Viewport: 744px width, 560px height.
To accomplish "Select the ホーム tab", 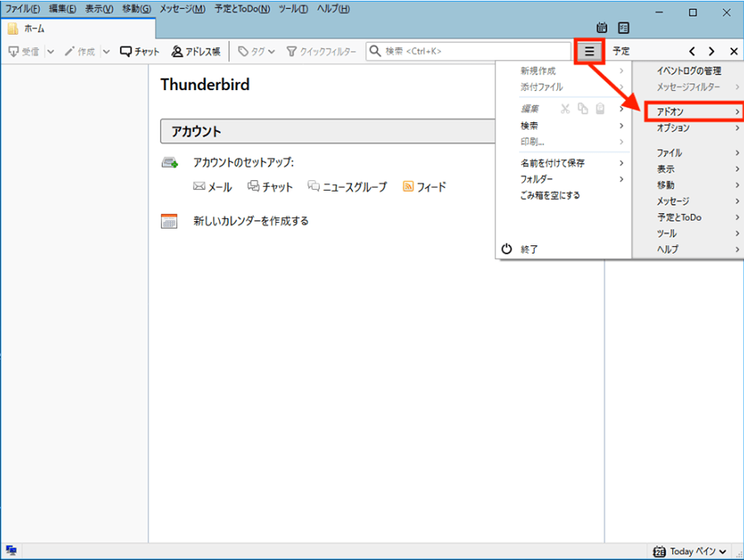I will point(79,28).
